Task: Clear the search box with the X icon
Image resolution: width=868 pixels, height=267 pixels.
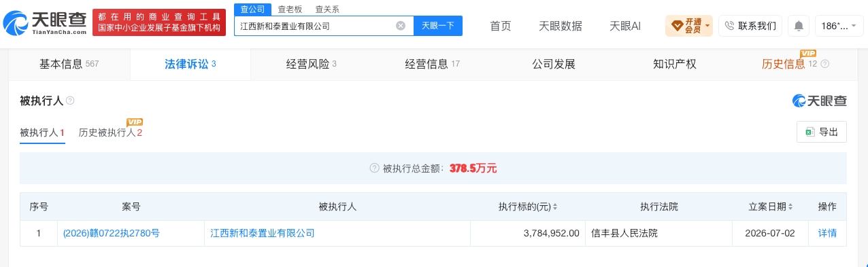Action: [x=401, y=26]
